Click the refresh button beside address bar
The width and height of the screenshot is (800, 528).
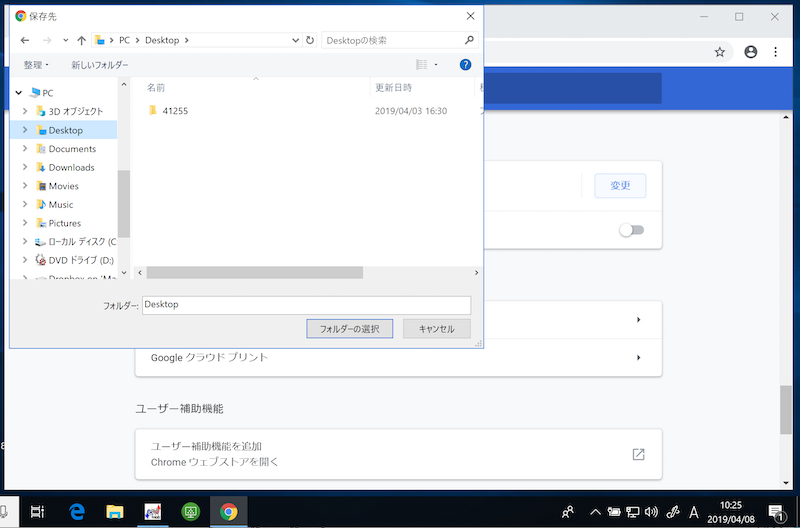[x=310, y=40]
